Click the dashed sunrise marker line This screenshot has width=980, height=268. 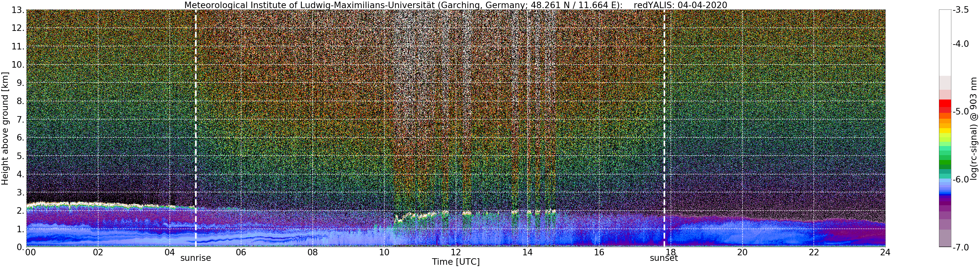coord(196,128)
